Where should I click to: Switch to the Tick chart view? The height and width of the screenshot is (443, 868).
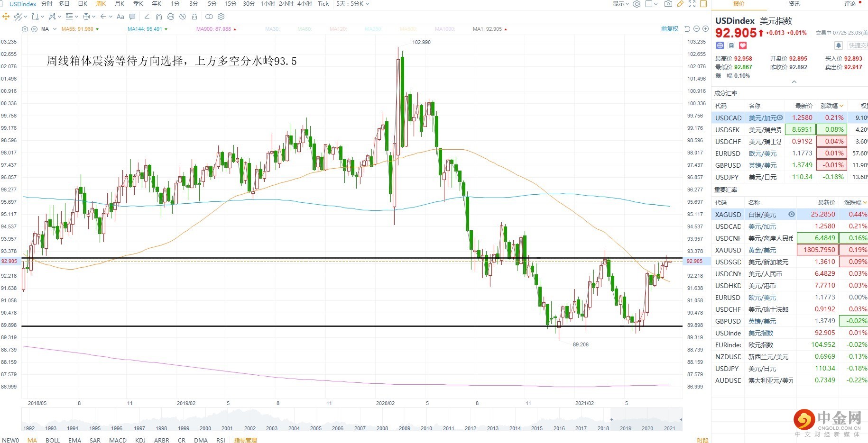click(x=323, y=4)
